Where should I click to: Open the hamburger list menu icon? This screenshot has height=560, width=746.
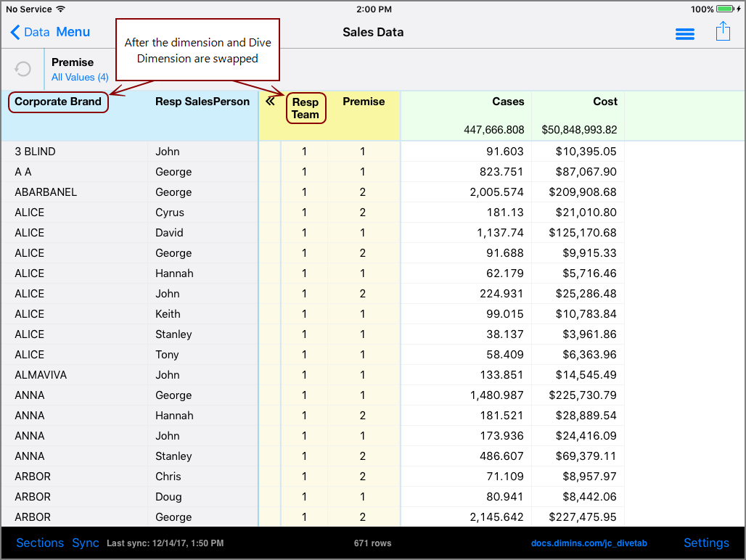click(684, 33)
